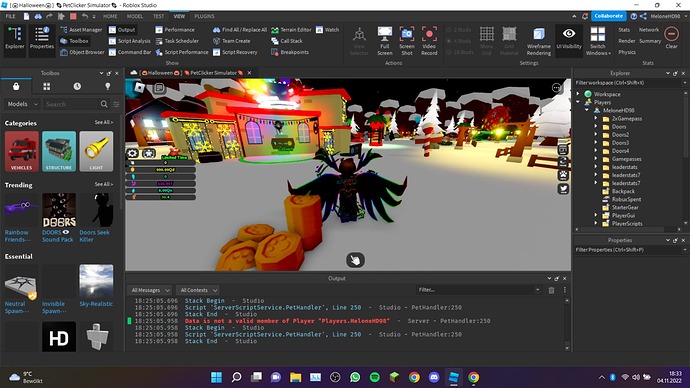This screenshot has width=690, height=388.
Task: Clear Output with trash icon
Action: click(551, 290)
